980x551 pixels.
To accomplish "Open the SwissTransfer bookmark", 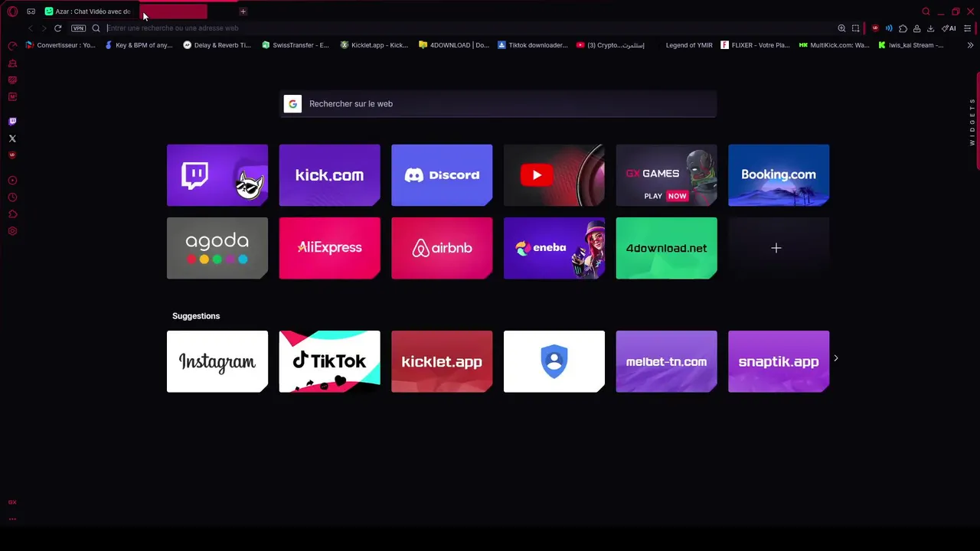I will (x=295, y=45).
